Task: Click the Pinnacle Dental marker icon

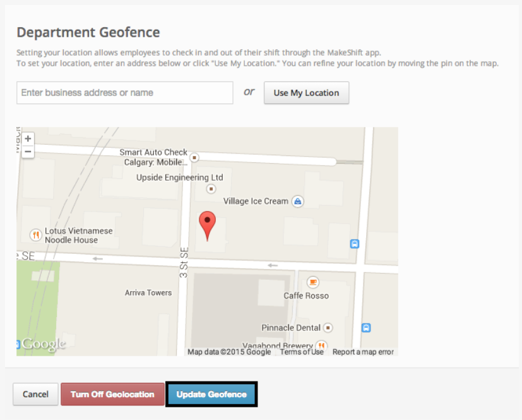Action: (328, 328)
